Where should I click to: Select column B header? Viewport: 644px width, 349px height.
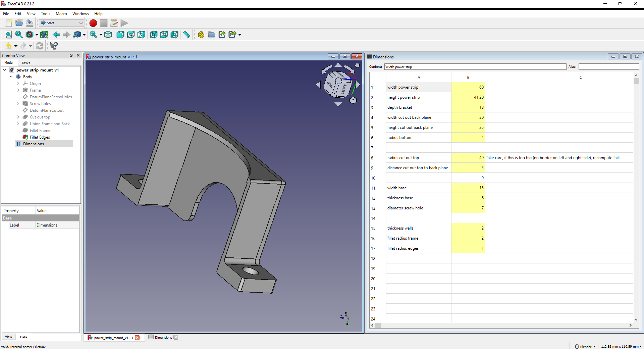tap(468, 78)
